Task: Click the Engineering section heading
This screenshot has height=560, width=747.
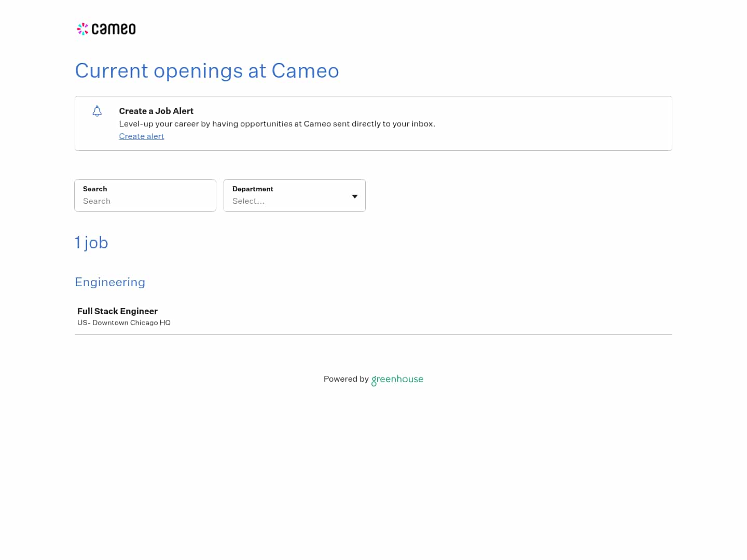Action: pos(110,282)
